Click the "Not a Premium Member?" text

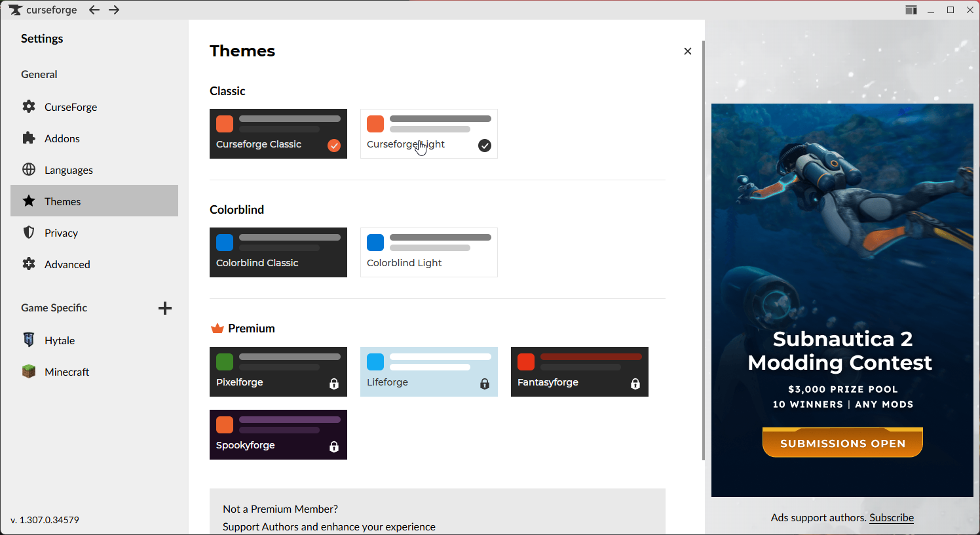280,509
